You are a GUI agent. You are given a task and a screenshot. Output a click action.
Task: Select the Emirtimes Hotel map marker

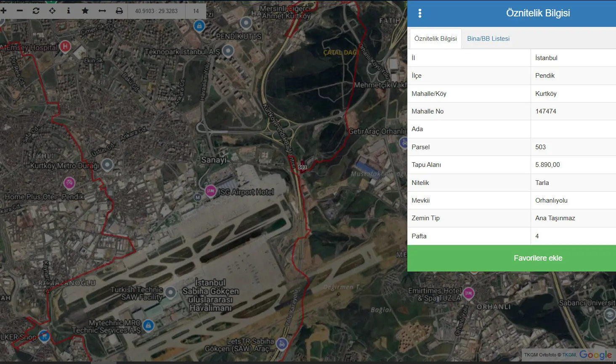point(468,293)
